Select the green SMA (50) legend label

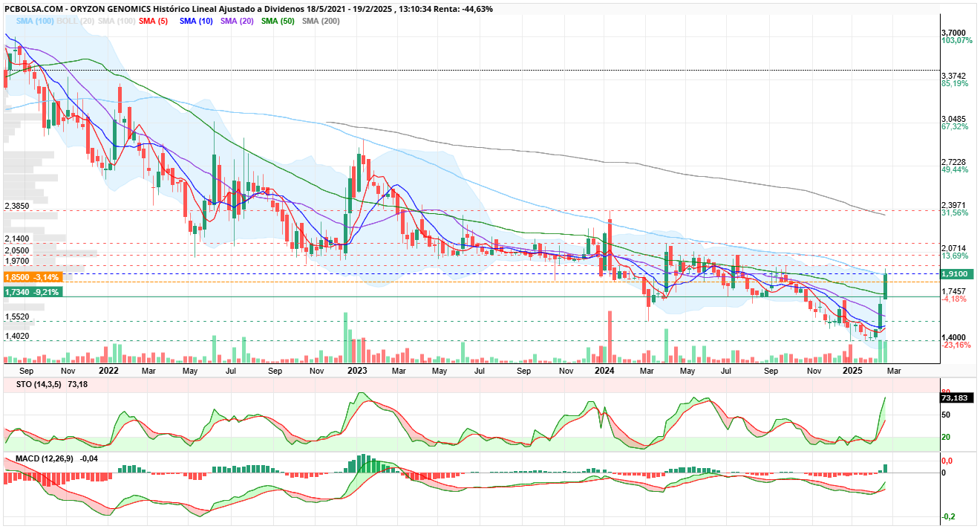point(278,21)
